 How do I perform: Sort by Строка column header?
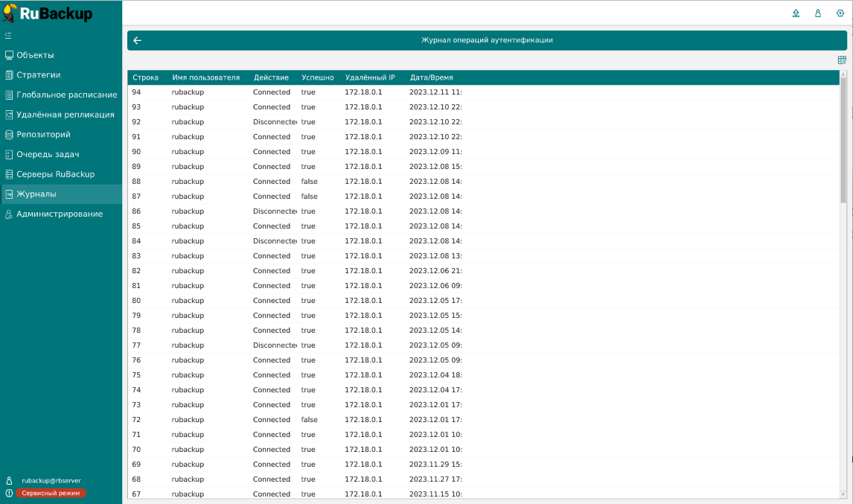[145, 77]
